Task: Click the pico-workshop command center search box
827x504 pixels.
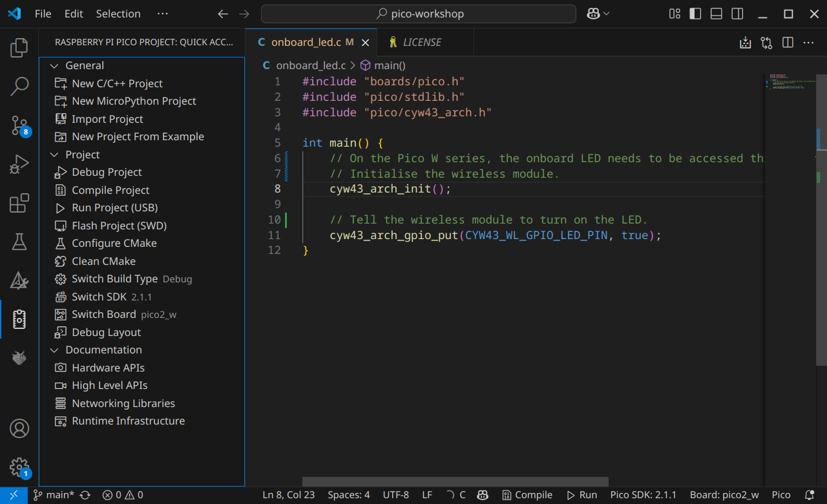Action: coord(419,14)
